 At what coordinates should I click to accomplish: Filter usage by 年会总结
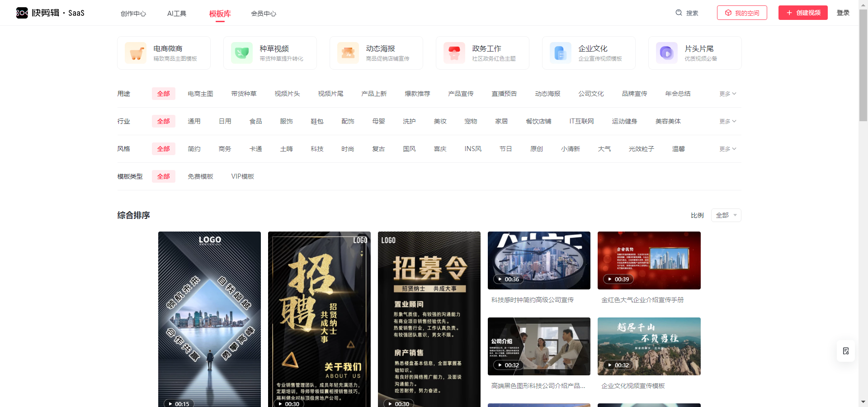(x=678, y=94)
